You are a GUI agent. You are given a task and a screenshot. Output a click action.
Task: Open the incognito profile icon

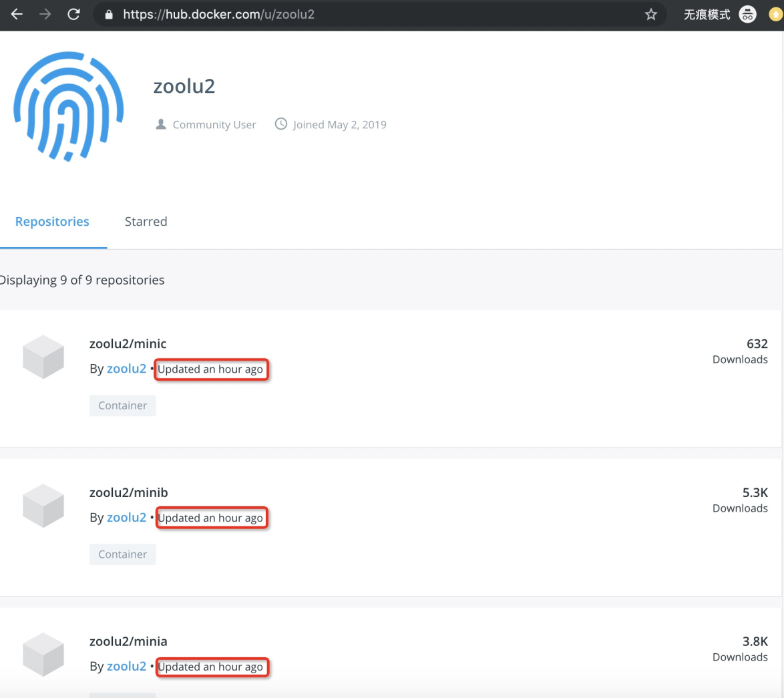(x=747, y=15)
